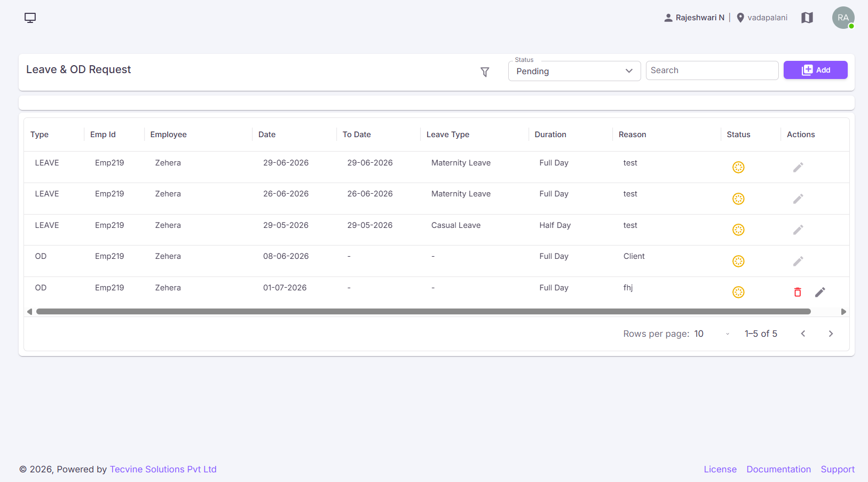Click left arrow of horizontal scrollbar

29,312
